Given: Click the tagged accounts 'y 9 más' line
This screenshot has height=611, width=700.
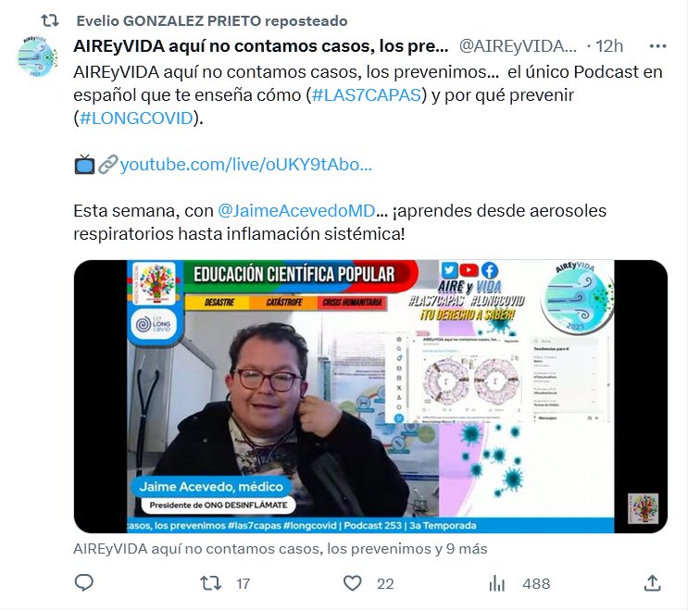Looking at the screenshot, I should coord(280,549).
